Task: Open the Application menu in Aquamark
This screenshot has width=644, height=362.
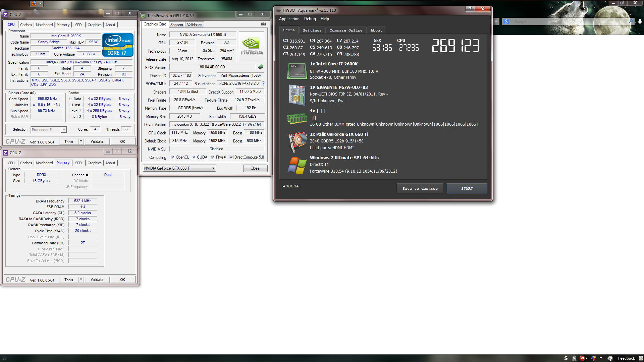Action: 289,19
